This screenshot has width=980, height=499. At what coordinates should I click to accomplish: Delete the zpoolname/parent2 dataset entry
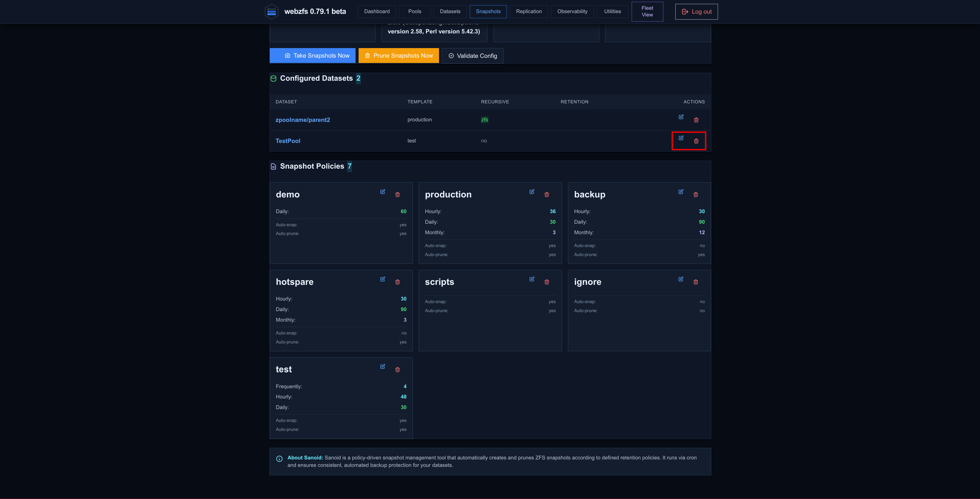tap(696, 120)
